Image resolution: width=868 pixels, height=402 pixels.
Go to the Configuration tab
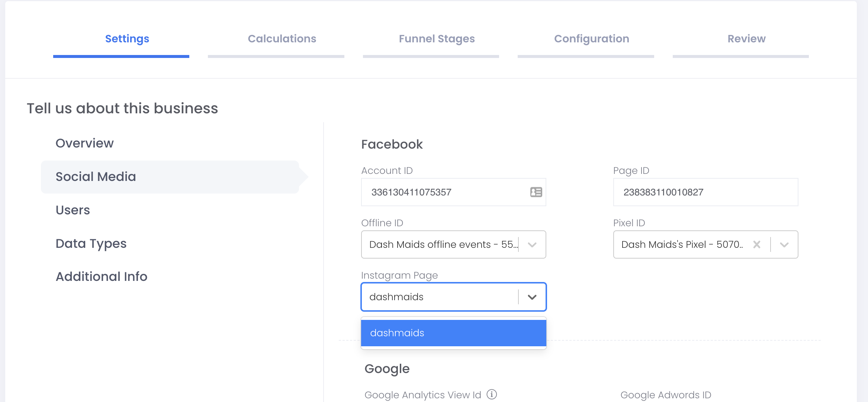591,39
